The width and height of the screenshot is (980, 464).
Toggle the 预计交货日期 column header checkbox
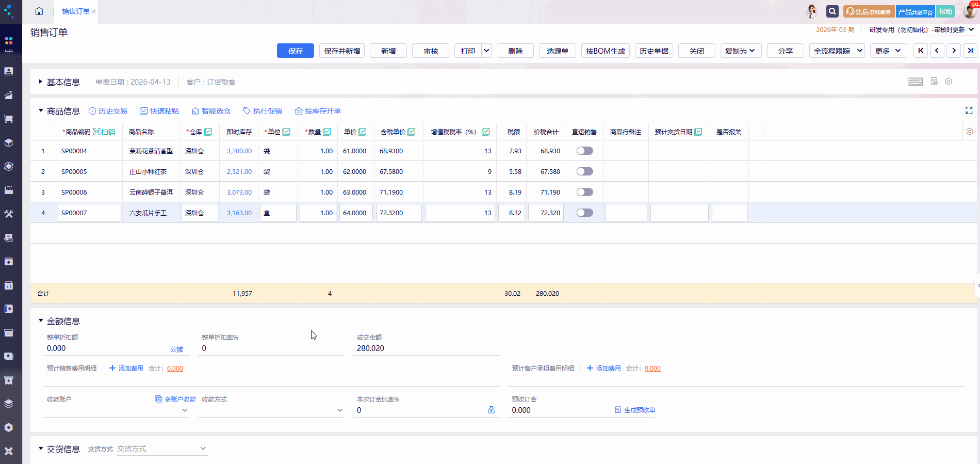698,132
